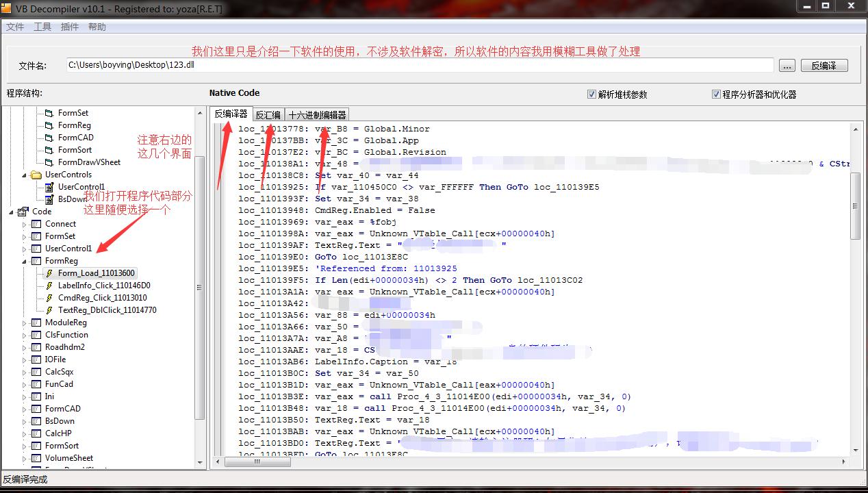868x493 pixels.
Task: Switch to the 十六进制编辑器 tab
Action: (317, 114)
